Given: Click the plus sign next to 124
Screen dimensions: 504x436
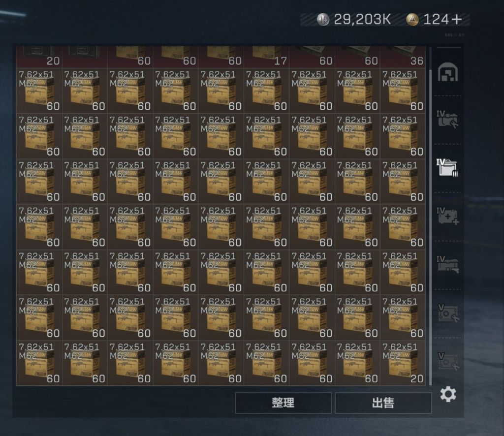Looking at the screenshot, I should tap(456, 20).
